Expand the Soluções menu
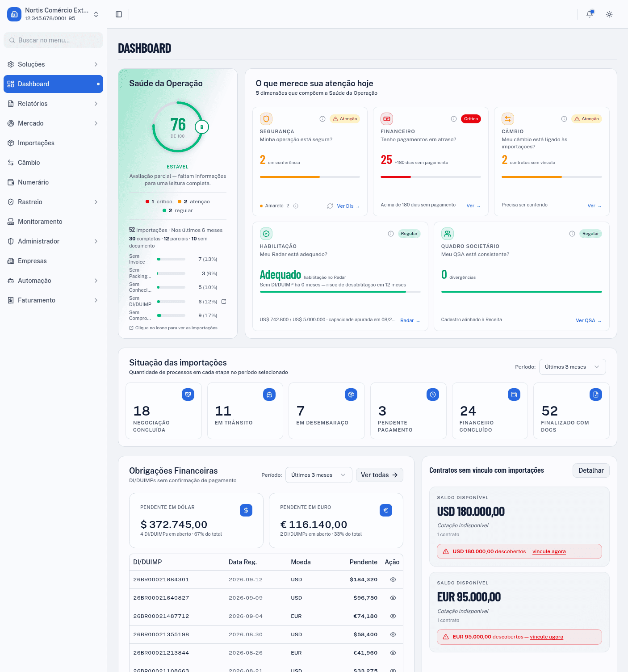Screen dimensions: 628x672 coord(53,64)
